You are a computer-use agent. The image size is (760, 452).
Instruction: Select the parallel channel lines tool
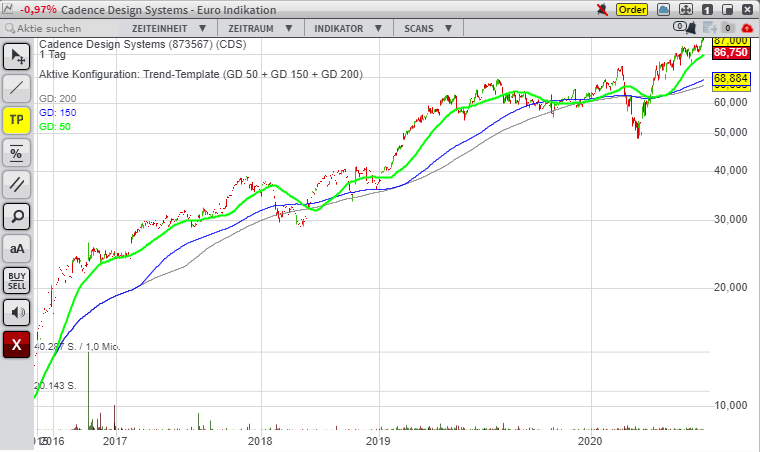[16, 184]
